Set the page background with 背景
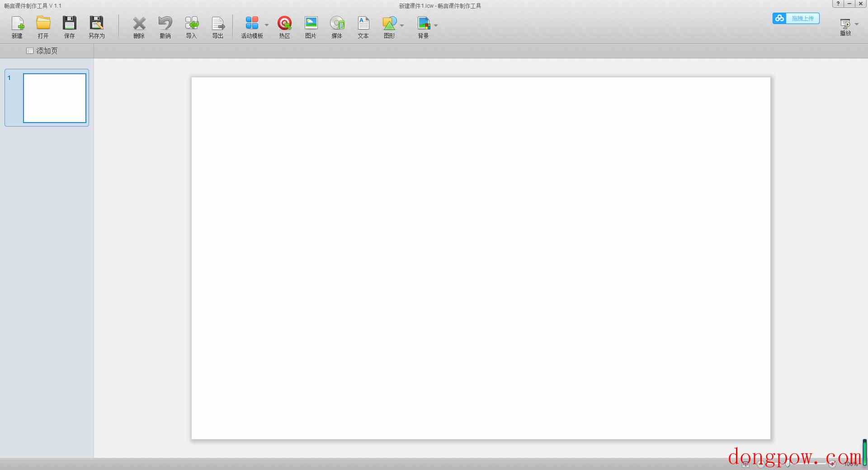 [423, 27]
